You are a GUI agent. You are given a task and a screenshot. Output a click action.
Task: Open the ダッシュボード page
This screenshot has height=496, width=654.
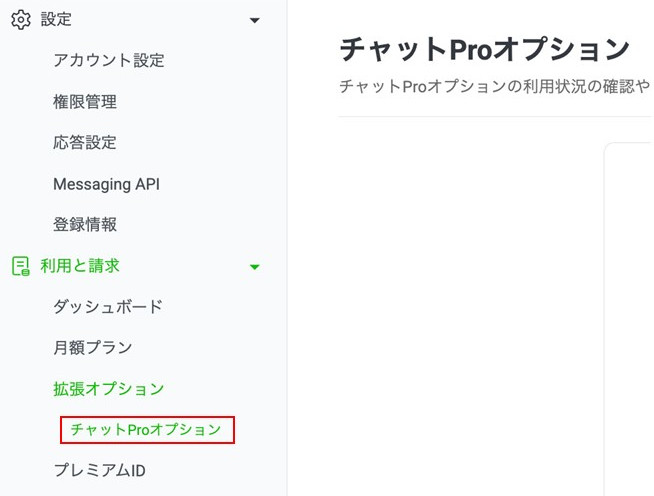(108, 307)
